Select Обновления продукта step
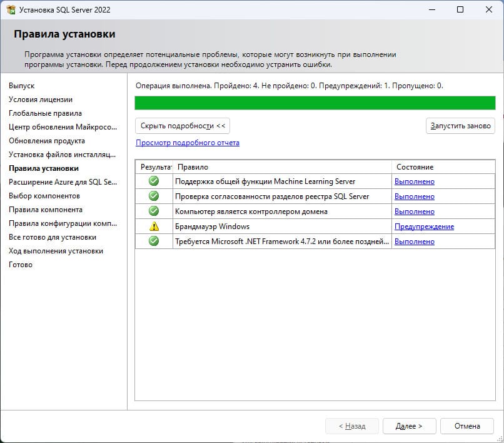Screen dimensions: 504x443 point(47,141)
